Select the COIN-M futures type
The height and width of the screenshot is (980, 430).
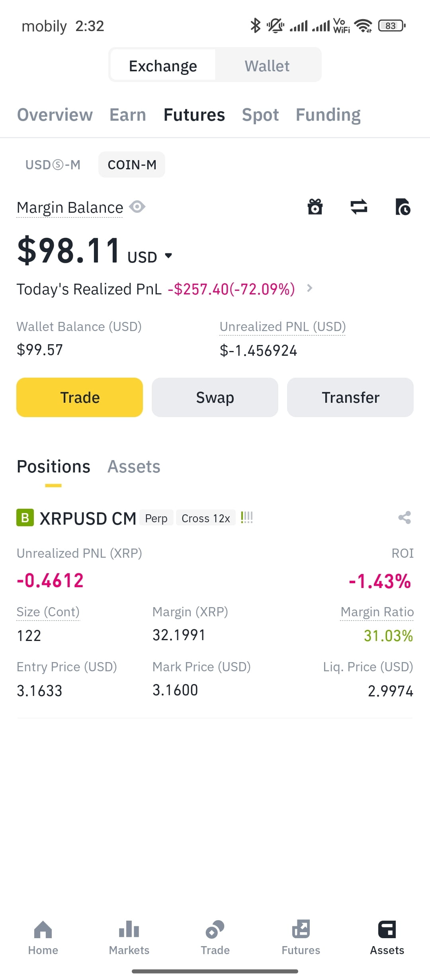(132, 165)
